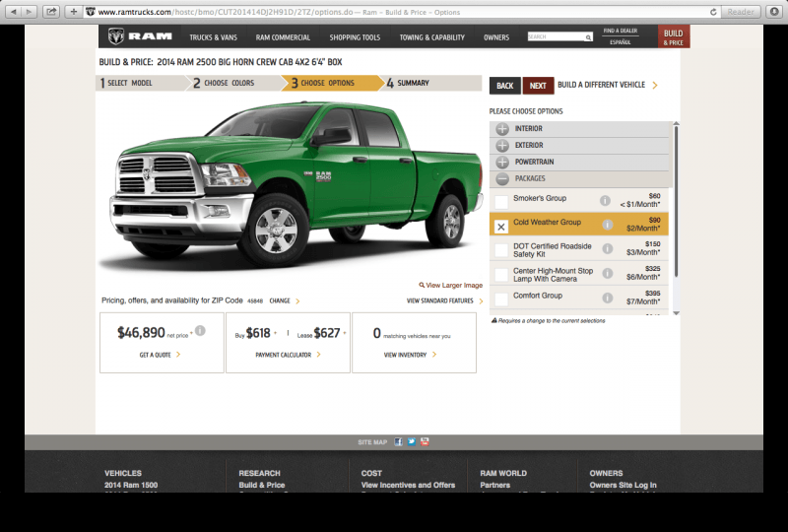Open browser downloads button

(x=774, y=12)
